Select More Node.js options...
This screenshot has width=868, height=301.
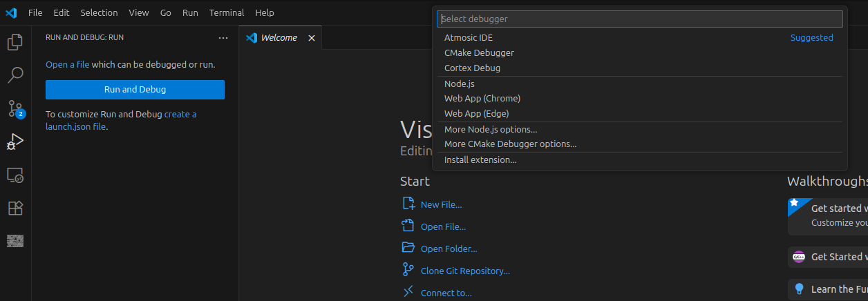click(x=640, y=129)
